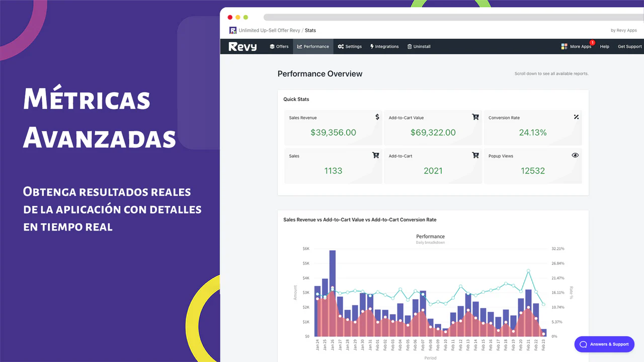Screen dimensions: 644x362
Task: Click the Feb 23 x-axis label
Action: pos(543,345)
